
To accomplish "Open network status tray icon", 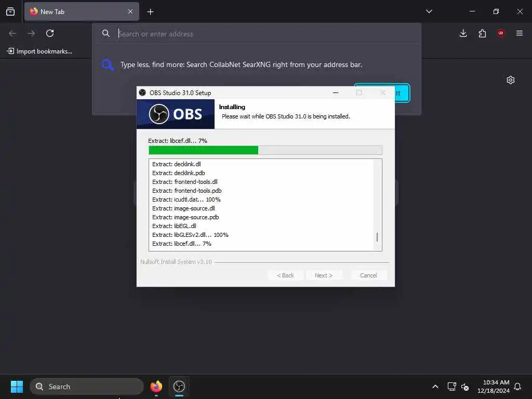I will [451, 387].
